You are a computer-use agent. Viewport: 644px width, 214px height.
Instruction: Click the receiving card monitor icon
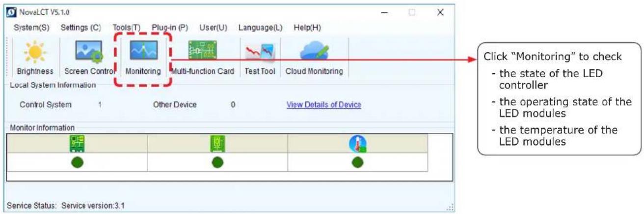pyautogui.click(x=217, y=144)
